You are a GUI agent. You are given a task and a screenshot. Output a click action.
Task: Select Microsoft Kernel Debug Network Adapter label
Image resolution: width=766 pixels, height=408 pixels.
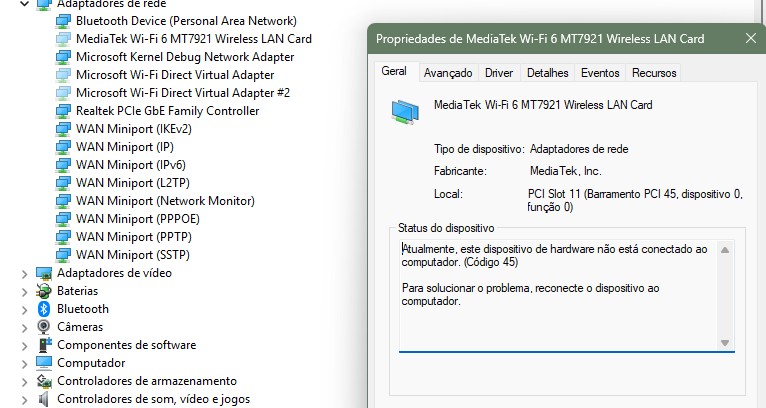(x=185, y=57)
